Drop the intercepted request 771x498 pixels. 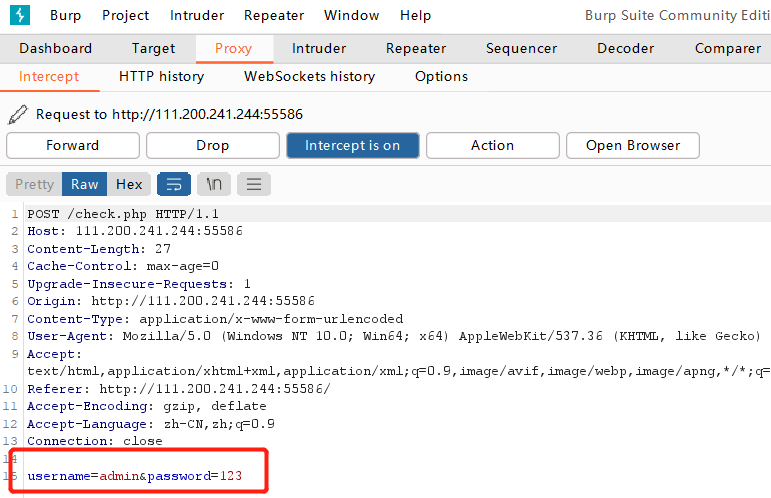pos(212,145)
